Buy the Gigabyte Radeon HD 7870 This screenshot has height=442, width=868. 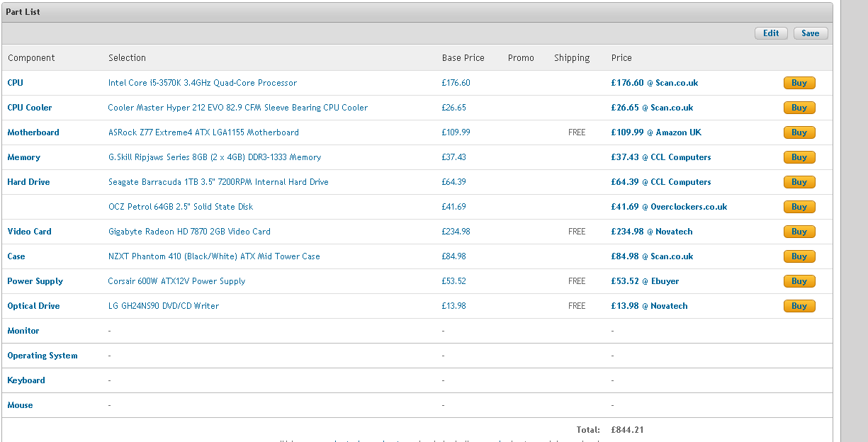click(799, 232)
